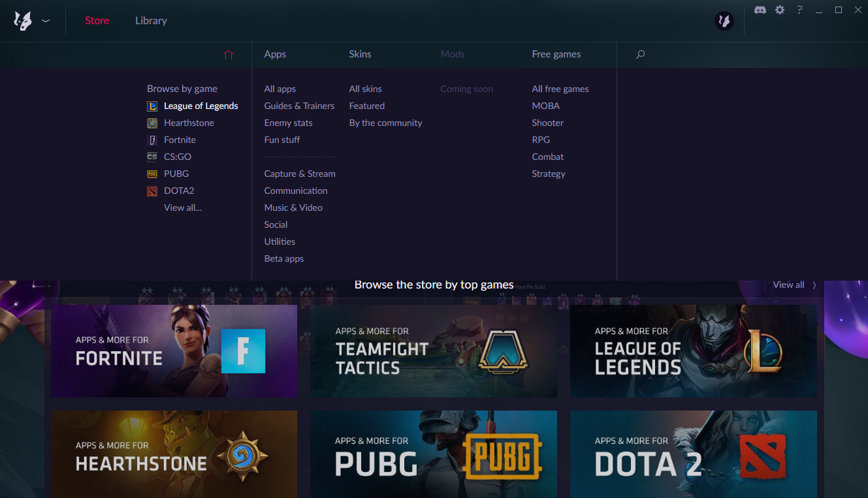Select the CS:GO icon in the game list

click(x=153, y=157)
